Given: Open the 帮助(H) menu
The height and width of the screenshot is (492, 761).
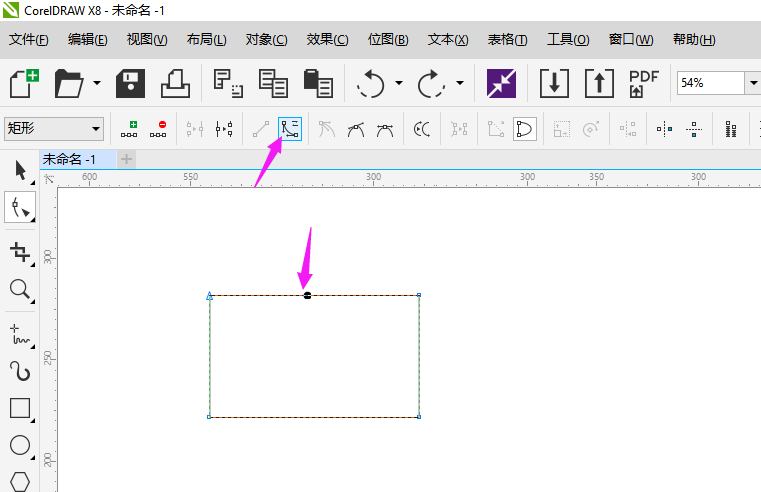Looking at the screenshot, I should (695, 39).
